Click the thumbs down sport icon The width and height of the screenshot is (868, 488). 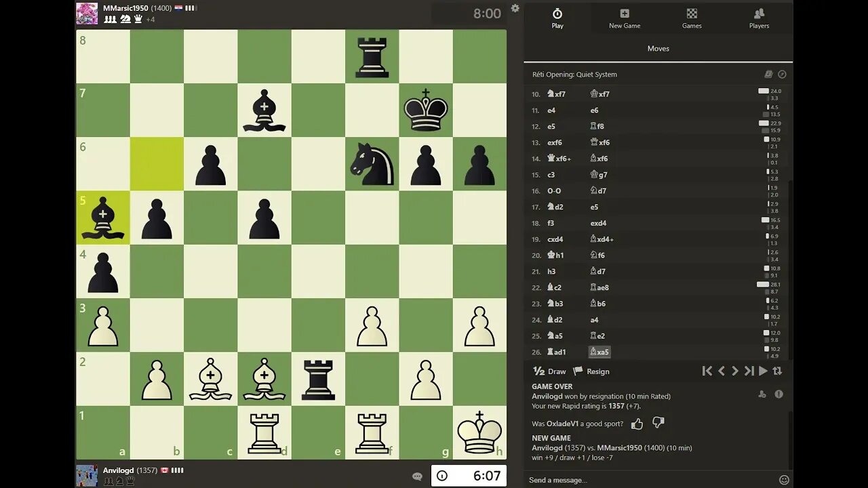[x=658, y=423]
